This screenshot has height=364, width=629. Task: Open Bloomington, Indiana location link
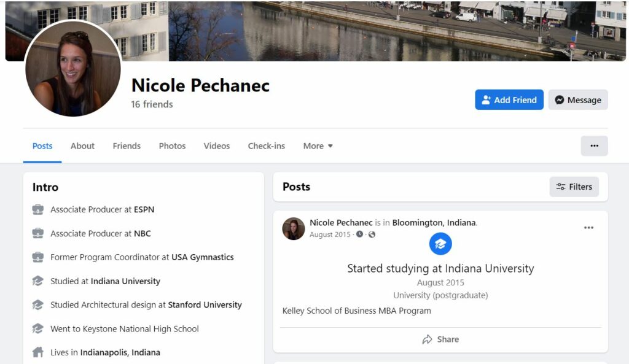434,222
